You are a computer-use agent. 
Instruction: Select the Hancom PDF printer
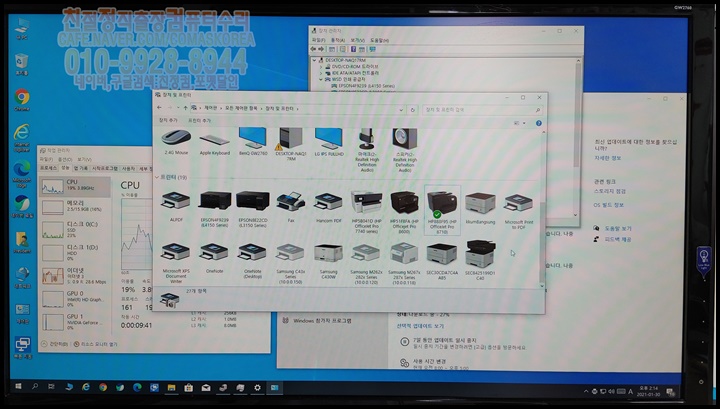point(329,207)
